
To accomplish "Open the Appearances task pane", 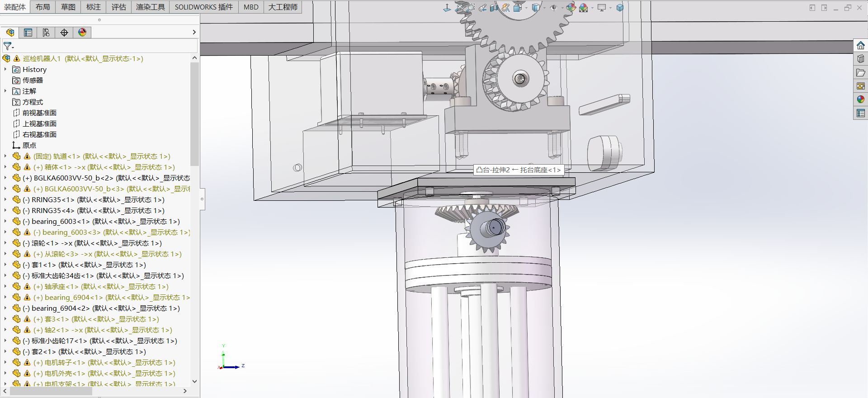I will tap(861, 99).
